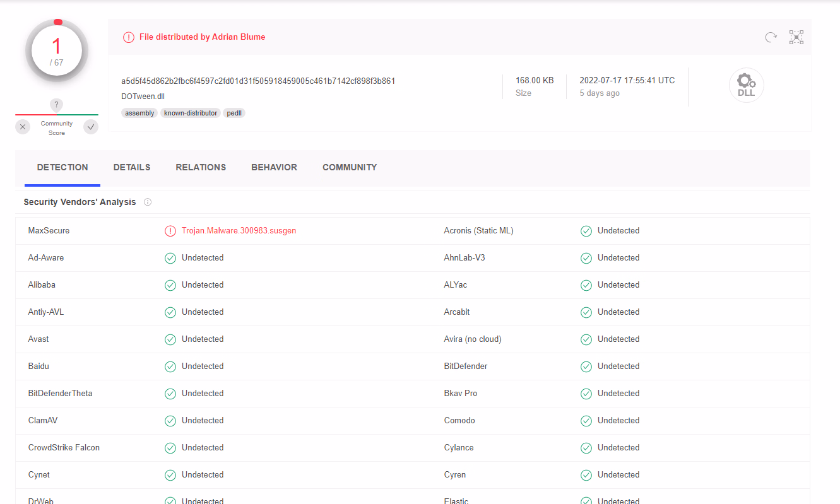Click the green check icon for Bkav Pro

point(586,394)
